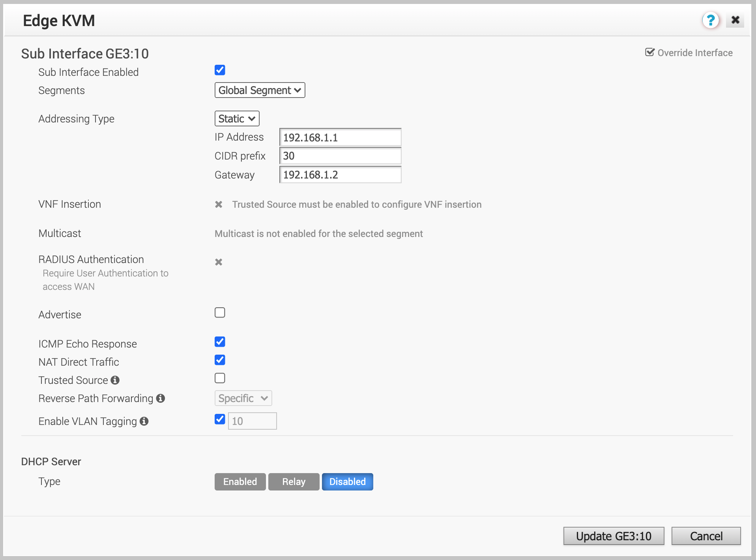Click the Reverse Path Forwarding info icon

tap(160, 398)
